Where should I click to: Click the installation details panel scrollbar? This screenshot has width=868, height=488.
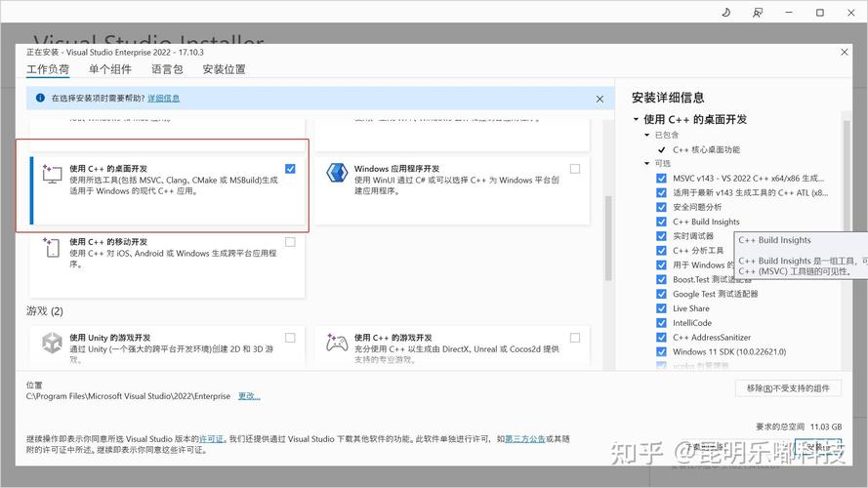point(847,175)
